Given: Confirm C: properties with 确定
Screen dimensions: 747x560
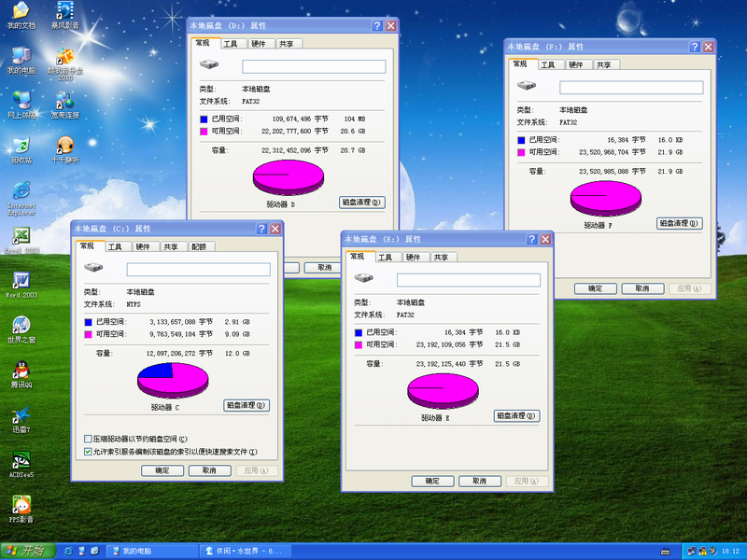Looking at the screenshot, I should tap(162, 470).
